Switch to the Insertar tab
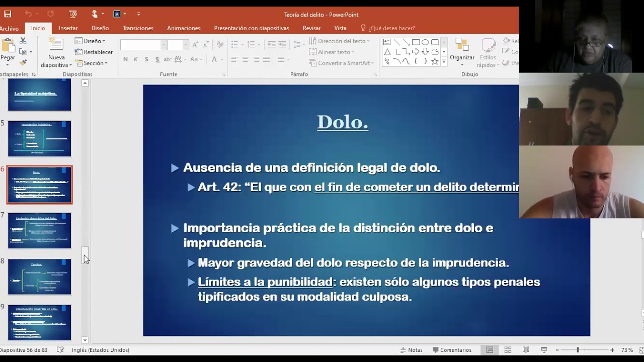Image resolution: width=644 pixels, height=362 pixels. click(68, 28)
